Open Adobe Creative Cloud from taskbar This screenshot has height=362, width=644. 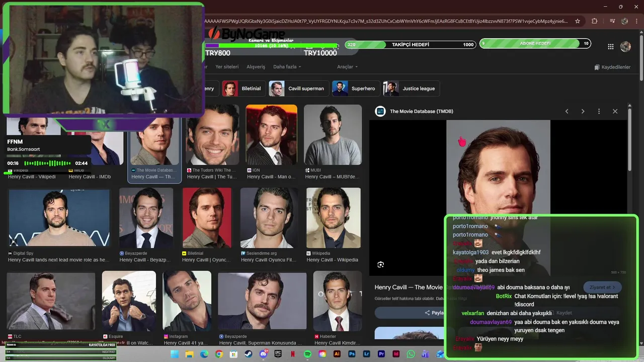tap(323, 354)
